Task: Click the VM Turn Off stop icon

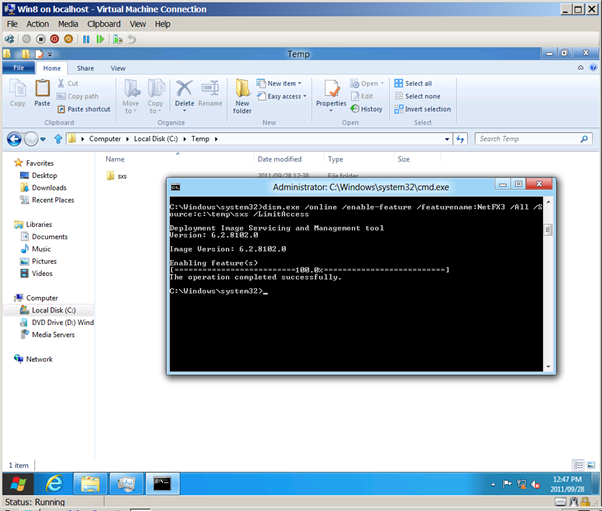Action: click(40, 39)
